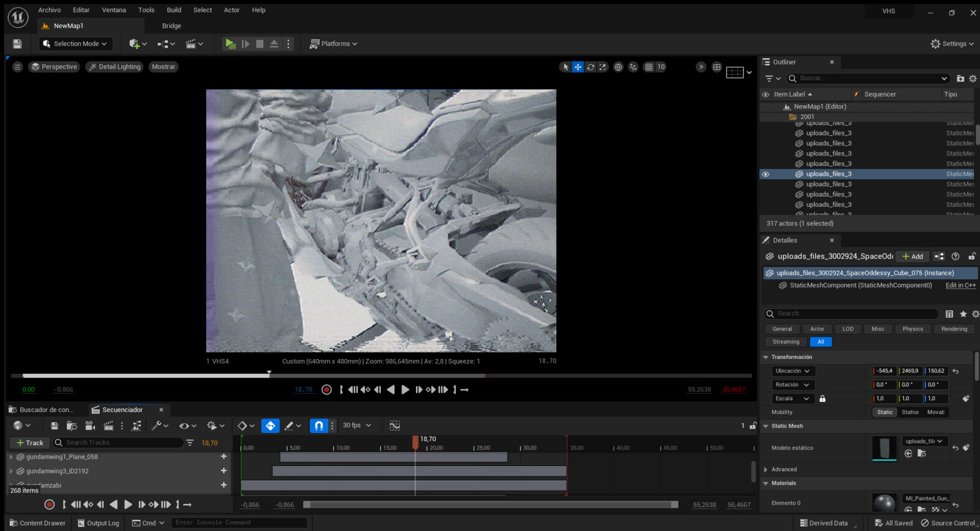Expand the Advanced section under Static Mesh
This screenshot has width=980, height=531.
coord(766,470)
